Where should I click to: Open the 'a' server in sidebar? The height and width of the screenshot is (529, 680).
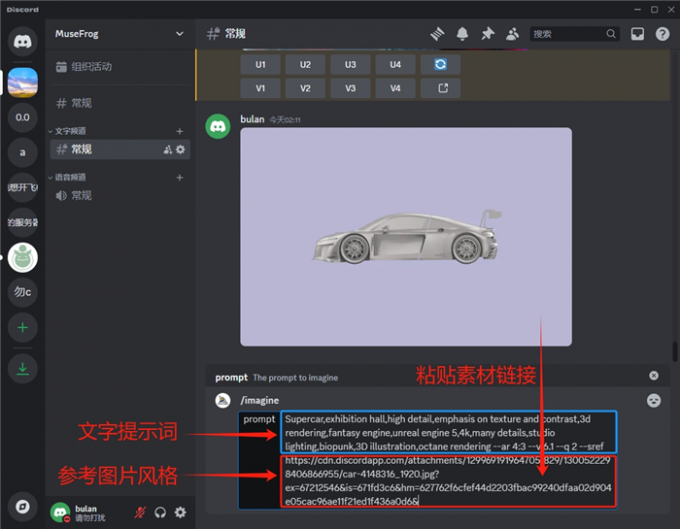[23, 153]
